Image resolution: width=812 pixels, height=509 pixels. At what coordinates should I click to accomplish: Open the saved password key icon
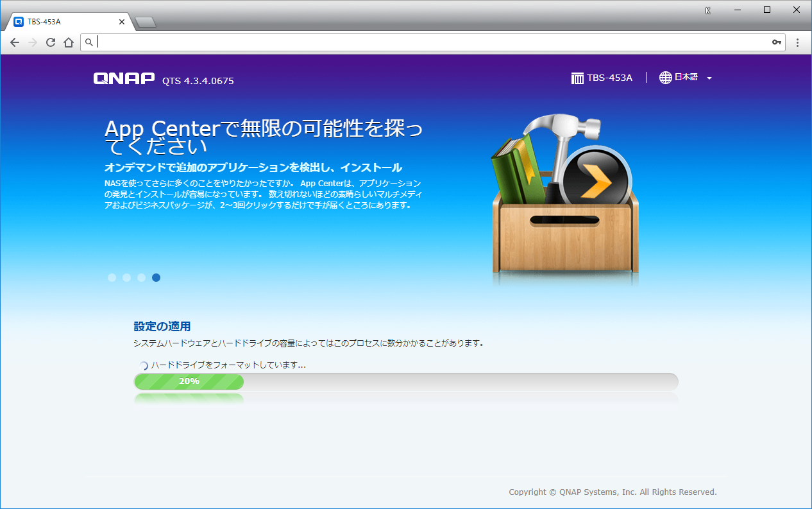[x=777, y=42]
